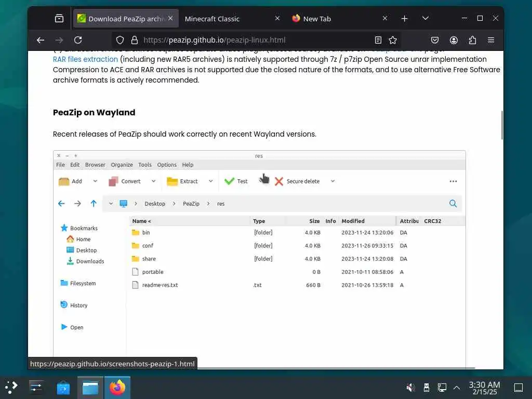Click the Desktop breadcrumb segment
Screen dimensions: 532x399
click(x=155, y=204)
